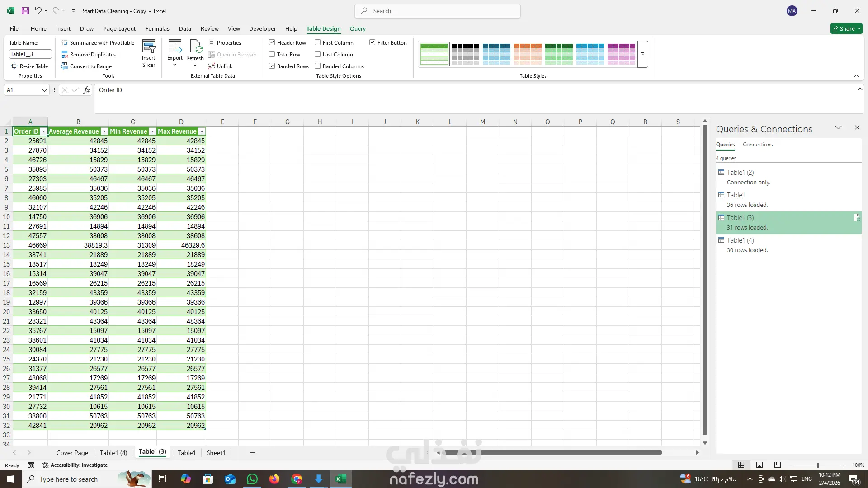This screenshot has width=868, height=488.
Task: Click Resize Table
Action: pos(30,66)
